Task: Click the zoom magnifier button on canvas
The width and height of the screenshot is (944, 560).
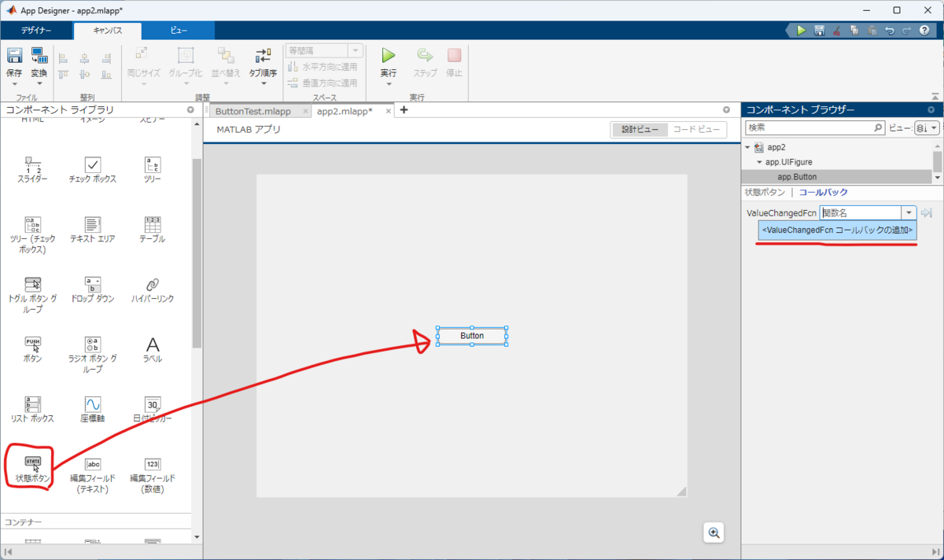Action: point(714,532)
